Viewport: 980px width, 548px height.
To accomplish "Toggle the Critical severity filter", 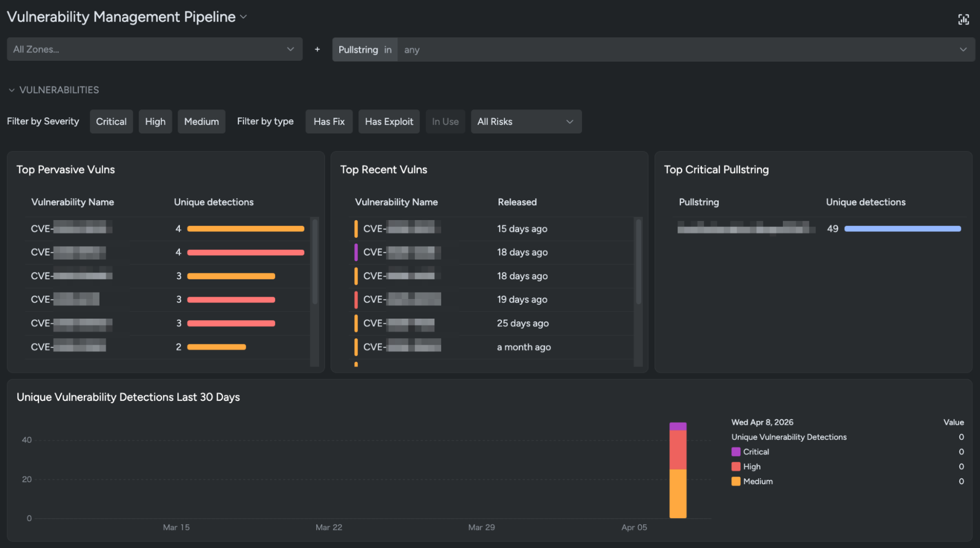I will (x=111, y=122).
